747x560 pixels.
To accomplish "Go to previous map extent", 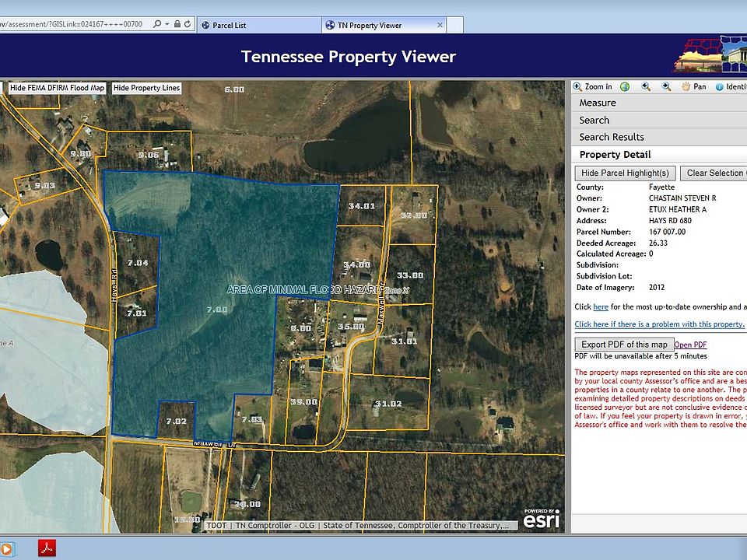I will [x=646, y=87].
